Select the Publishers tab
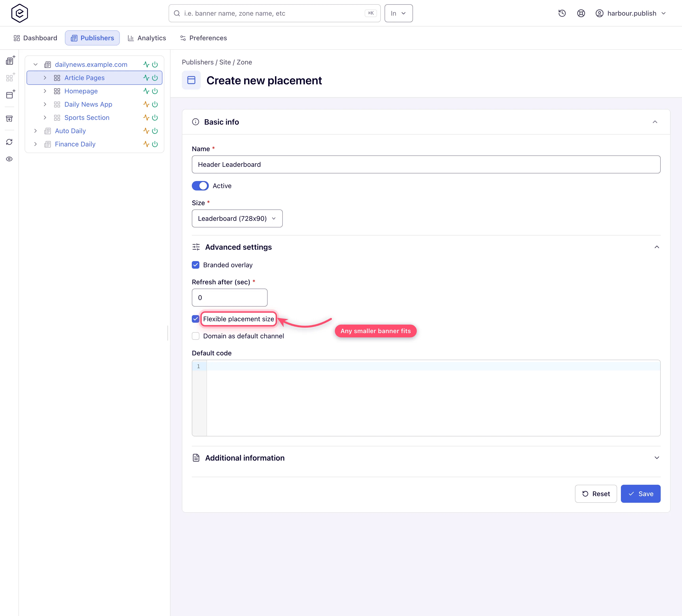This screenshot has width=682, height=616. point(92,38)
